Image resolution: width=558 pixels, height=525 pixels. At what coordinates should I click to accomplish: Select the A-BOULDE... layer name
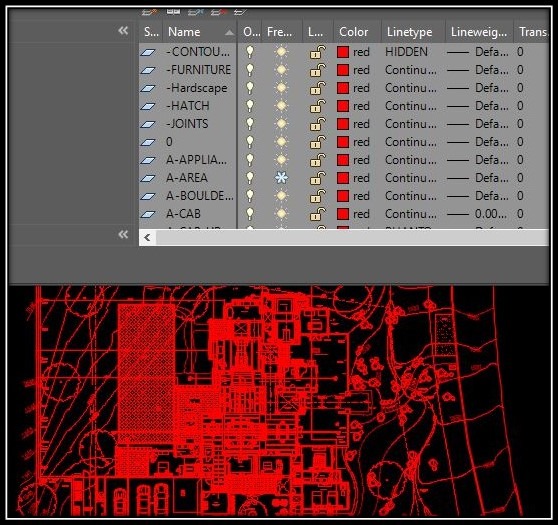tap(200, 196)
